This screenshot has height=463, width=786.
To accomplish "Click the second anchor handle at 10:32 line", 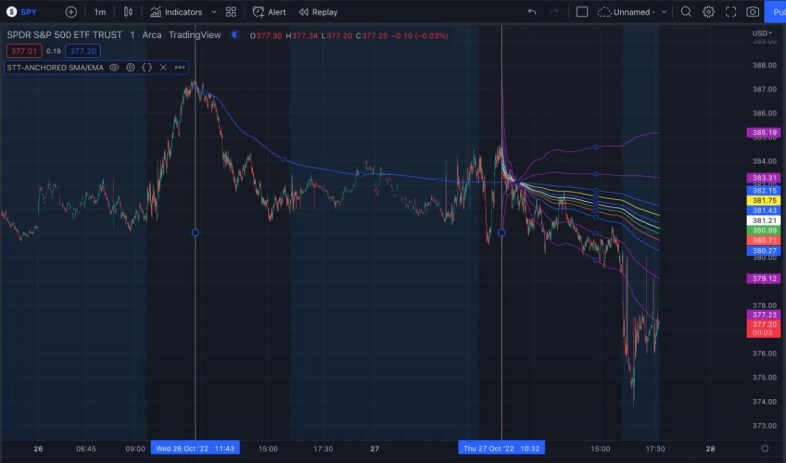I will point(501,233).
